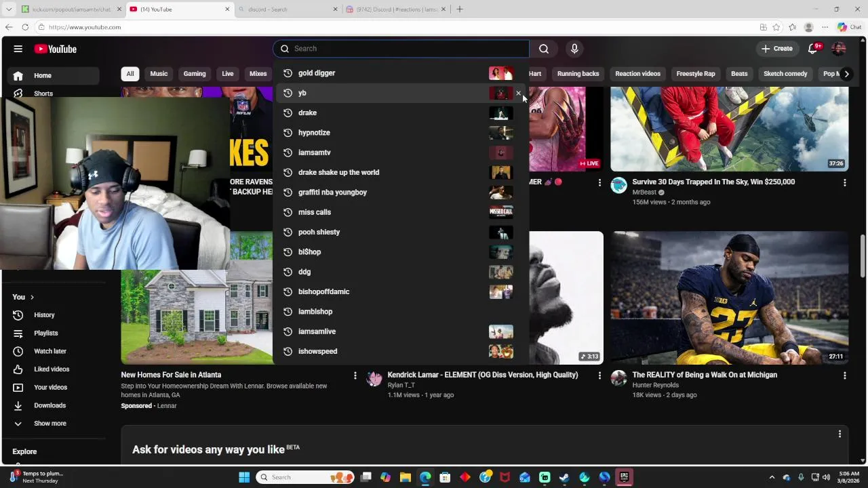Click the YouTube logo
868x488 pixels.
pos(56,49)
